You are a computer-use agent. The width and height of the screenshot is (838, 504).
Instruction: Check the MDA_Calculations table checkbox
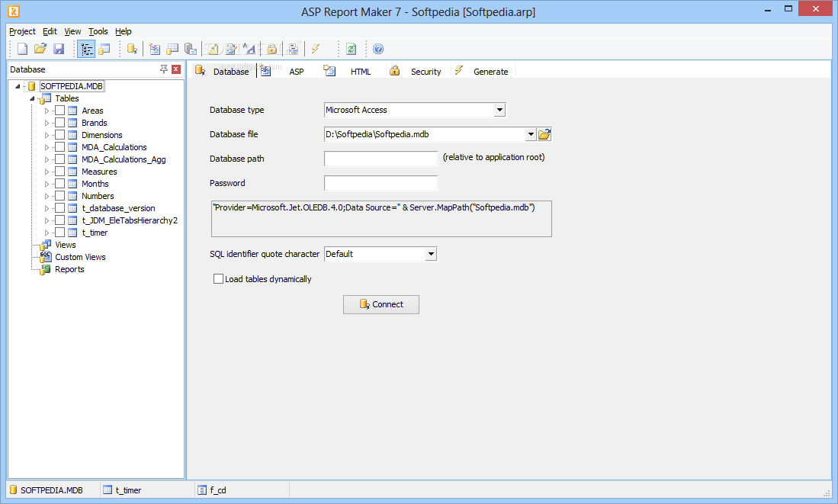pyautogui.click(x=59, y=147)
